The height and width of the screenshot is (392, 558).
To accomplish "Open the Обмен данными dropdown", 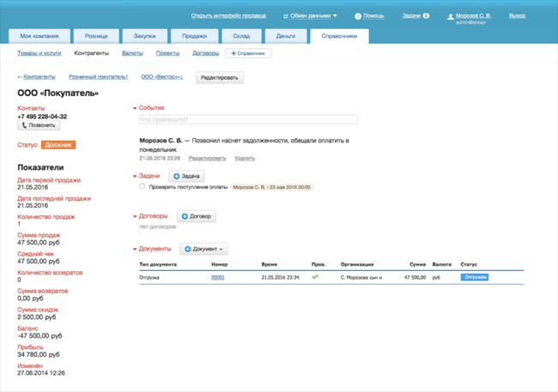I will (310, 16).
